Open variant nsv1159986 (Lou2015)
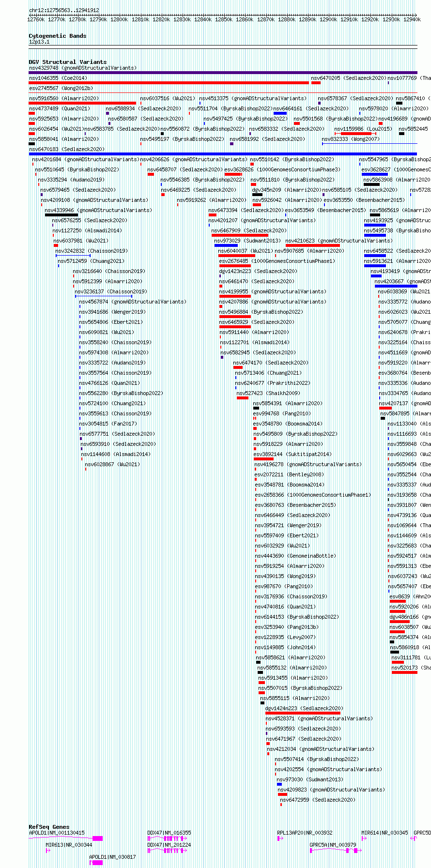Image resolution: width=431 pixels, height=868 pixels. coord(363,129)
